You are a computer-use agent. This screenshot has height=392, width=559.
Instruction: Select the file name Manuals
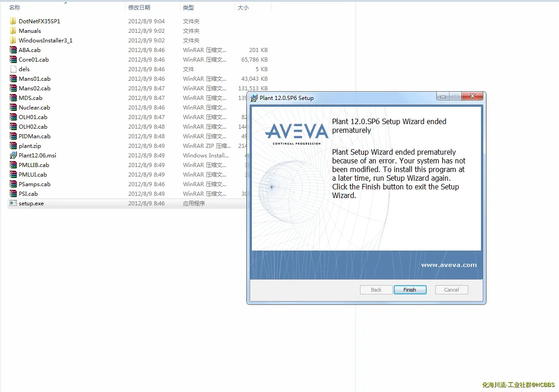tap(30, 31)
